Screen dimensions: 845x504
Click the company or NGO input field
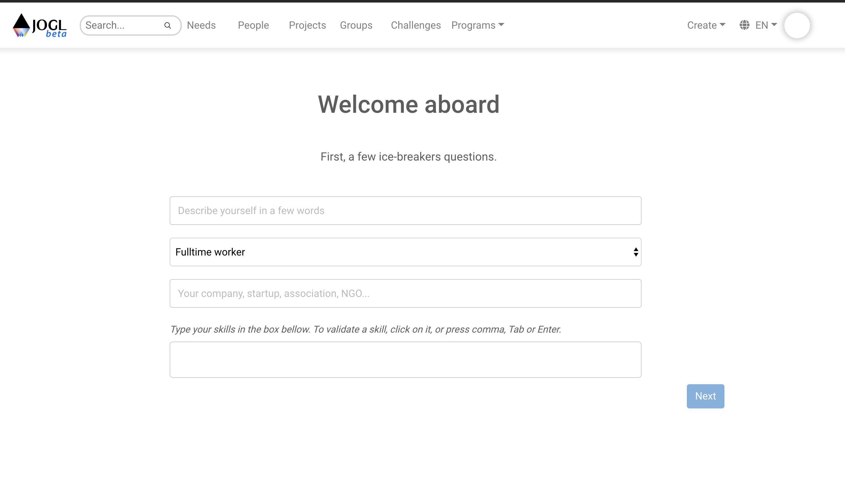coord(405,293)
